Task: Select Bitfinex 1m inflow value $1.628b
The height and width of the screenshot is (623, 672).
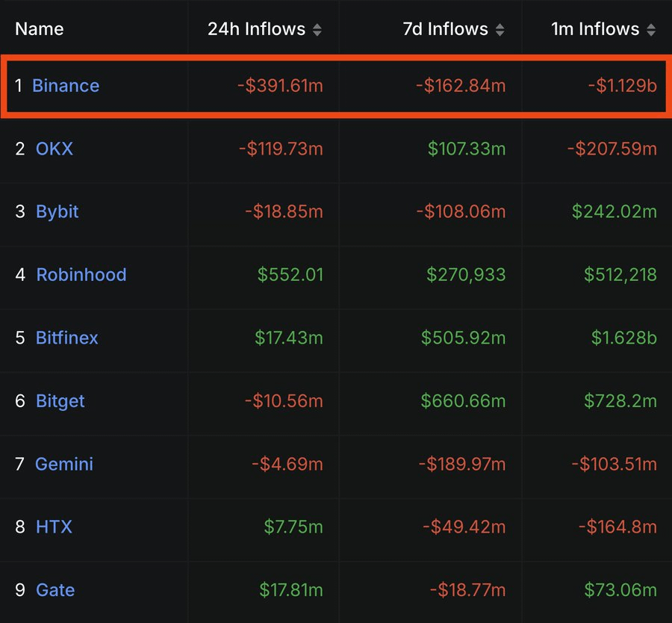Action: tap(624, 338)
